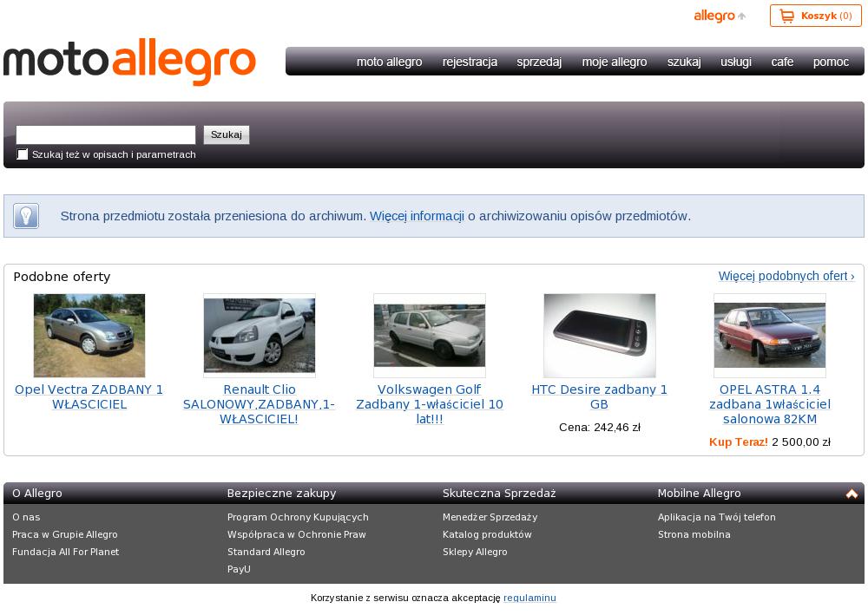Screen dimensions: 868x615
Task: Enable Szukaj też w opisach i parametrach
Action: [x=23, y=154]
